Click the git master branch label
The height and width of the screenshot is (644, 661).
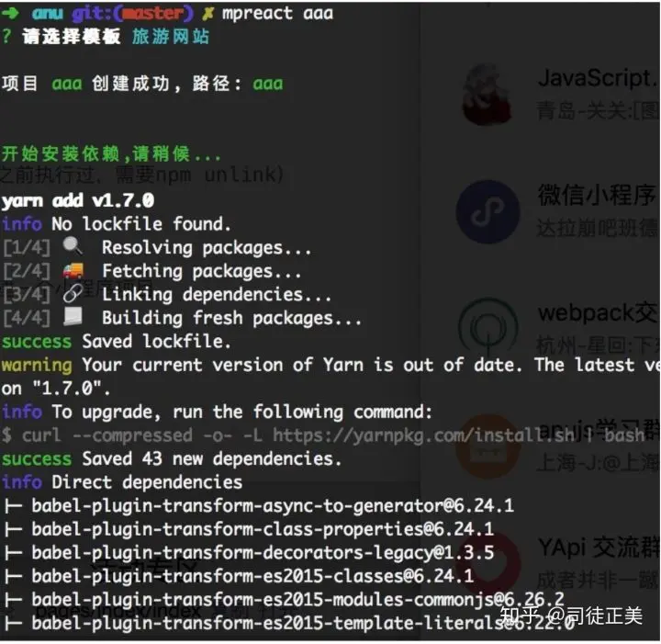pos(133,14)
